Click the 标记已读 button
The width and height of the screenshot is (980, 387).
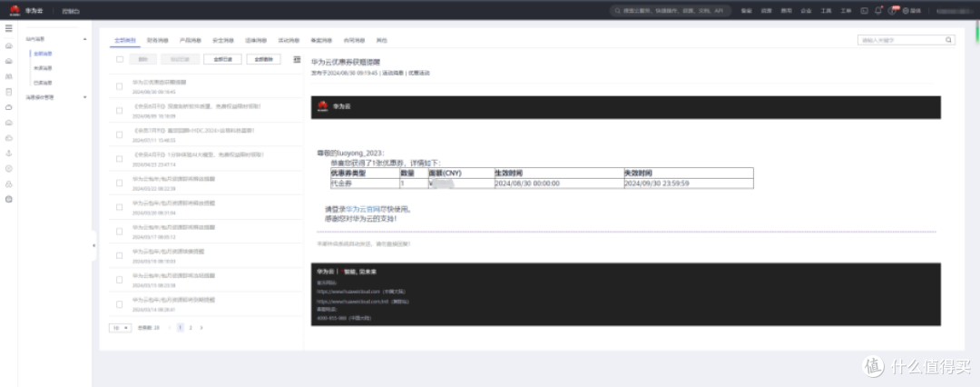pos(180,59)
